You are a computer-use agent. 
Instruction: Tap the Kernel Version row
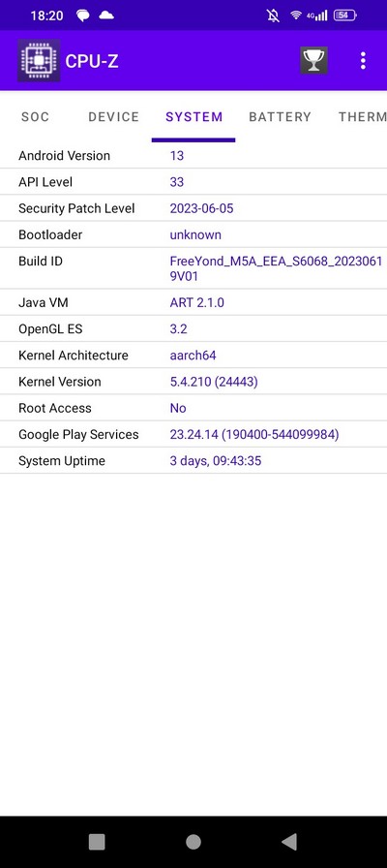tap(193, 382)
